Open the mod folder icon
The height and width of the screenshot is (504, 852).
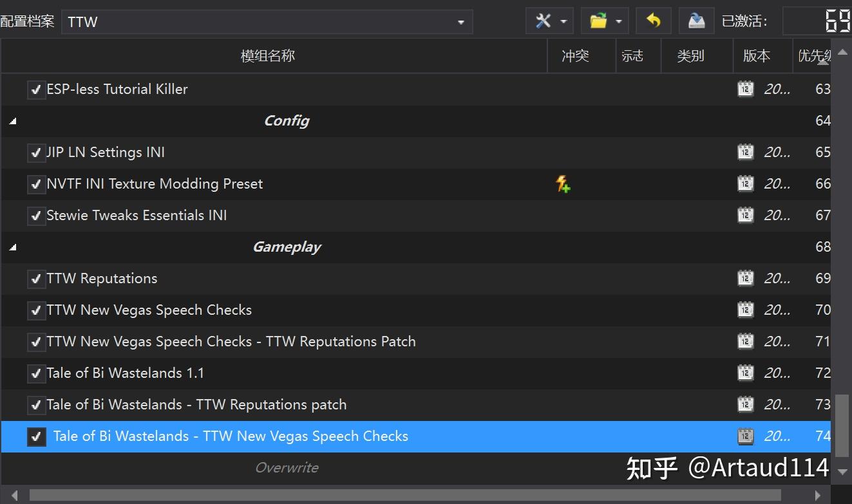tap(598, 20)
